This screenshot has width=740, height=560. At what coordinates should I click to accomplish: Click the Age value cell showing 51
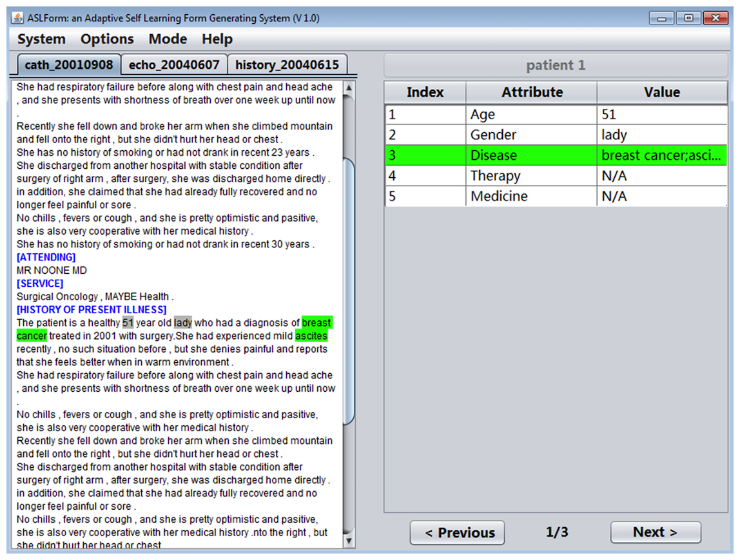pyautogui.click(x=661, y=115)
